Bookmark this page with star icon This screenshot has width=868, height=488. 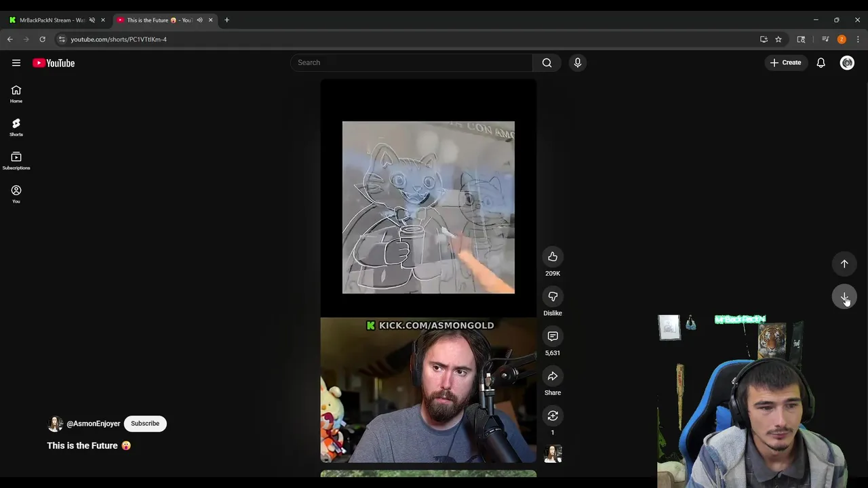(x=778, y=39)
